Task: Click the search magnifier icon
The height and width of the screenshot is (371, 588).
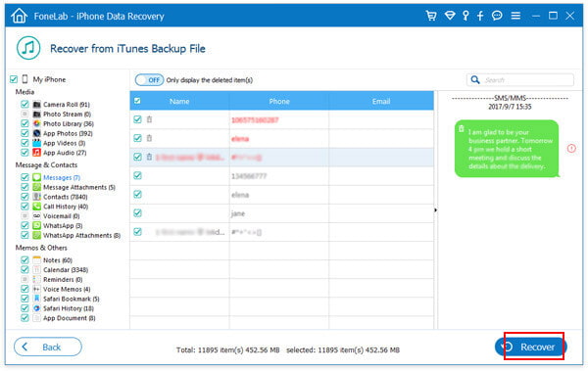Action: click(475, 80)
